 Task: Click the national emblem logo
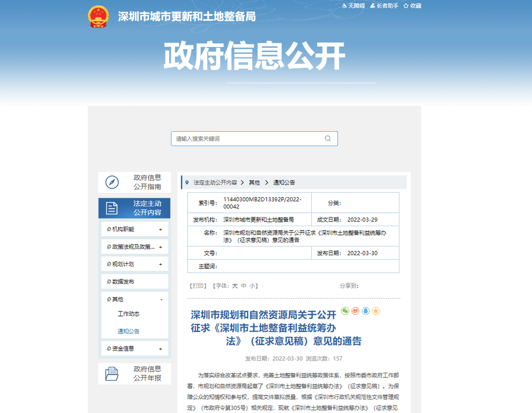point(98,16)
